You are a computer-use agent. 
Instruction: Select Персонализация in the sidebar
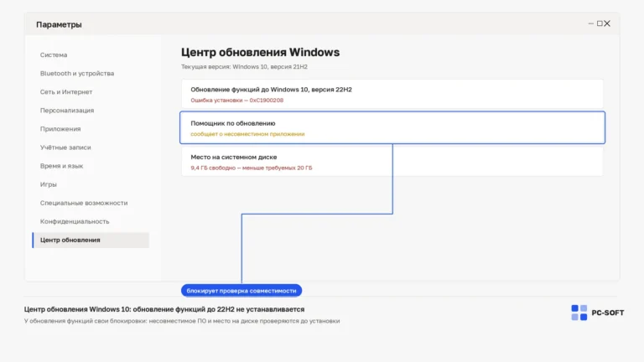(x=67, y=111)
